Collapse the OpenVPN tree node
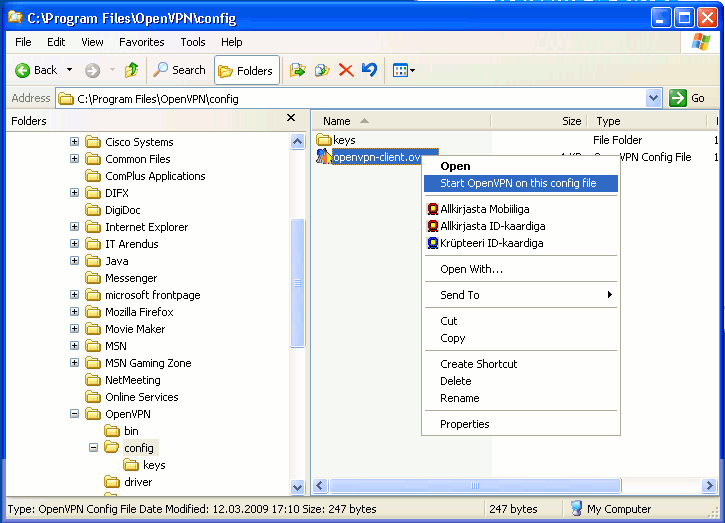The height and width of the screenshot is (523, 725). click(74, 414)
